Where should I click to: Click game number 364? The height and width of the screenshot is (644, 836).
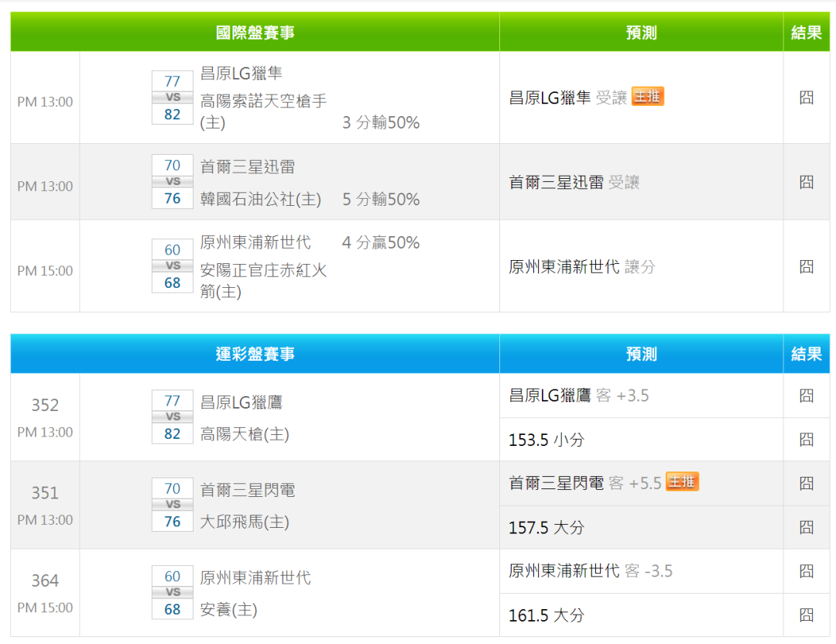click(45, 581)
